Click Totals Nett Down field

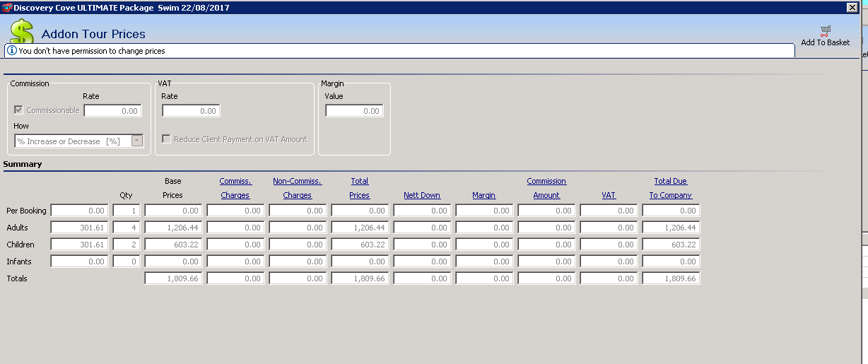click(422, 278)
